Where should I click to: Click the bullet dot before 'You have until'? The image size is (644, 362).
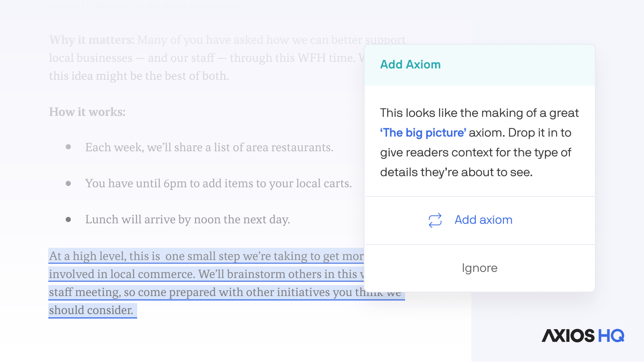pyautogui.click(x=68, y=183)
